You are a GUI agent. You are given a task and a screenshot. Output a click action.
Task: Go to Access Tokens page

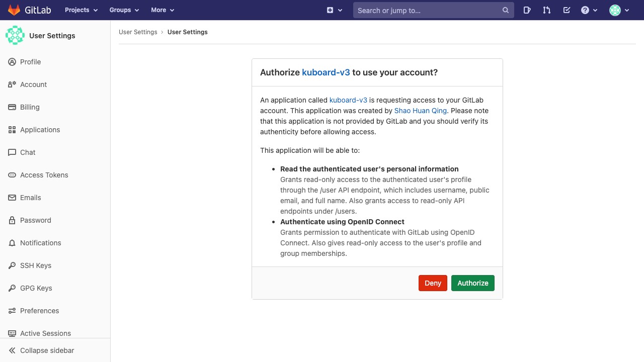44,175
